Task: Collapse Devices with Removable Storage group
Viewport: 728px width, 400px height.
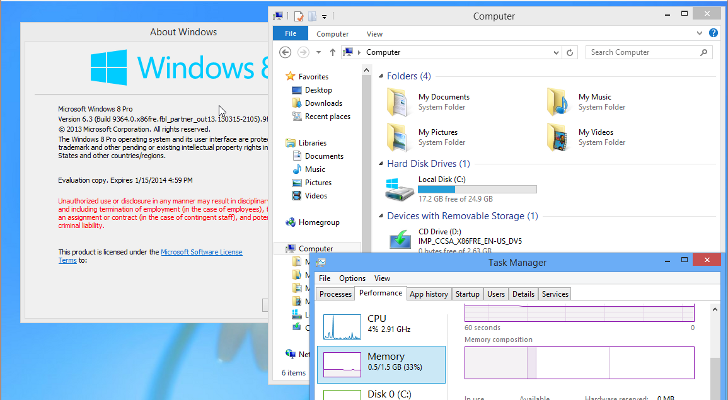Action: click(x=381, y=216)
